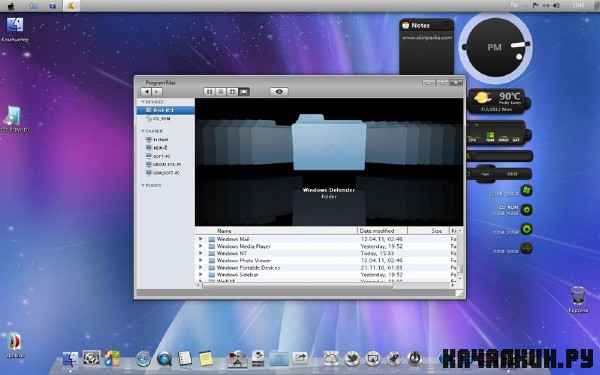This screenshot has height=375, width=600.
Task: Select the Windows Photo Viewer folder name
Action: (x=243, y=260)
